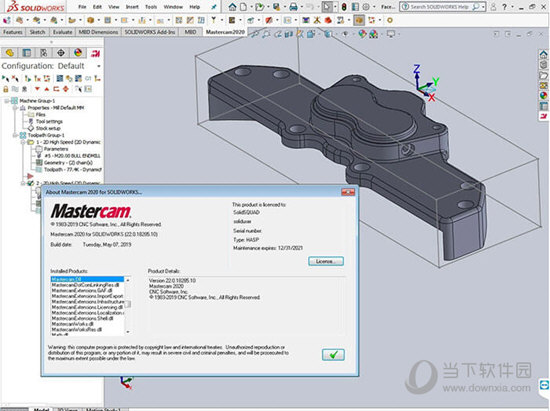Image resolution: width=550 pixels, height=411 pixels.
Task: Collapse the Properties - Mill Default MM node
Action: point(15,108)
